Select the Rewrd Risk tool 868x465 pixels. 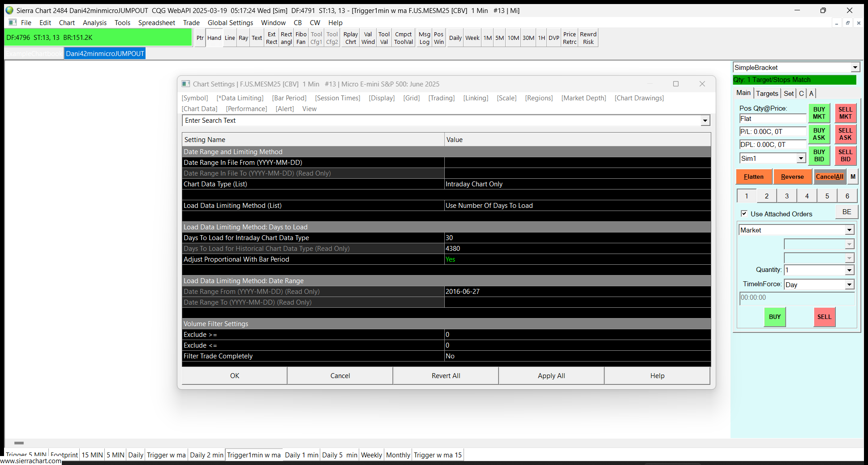(x=588, y=38)
